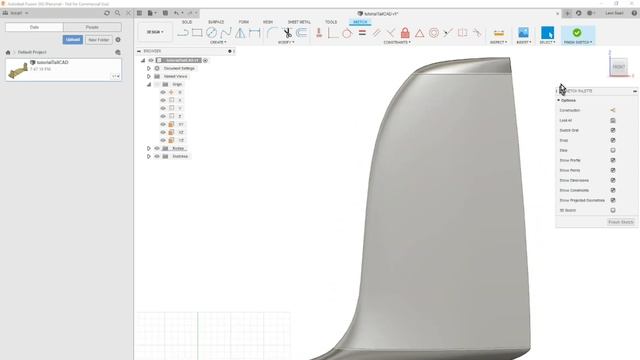Toggle Show Points checkbox
640x360 pixels.
[x=613, y=170]
